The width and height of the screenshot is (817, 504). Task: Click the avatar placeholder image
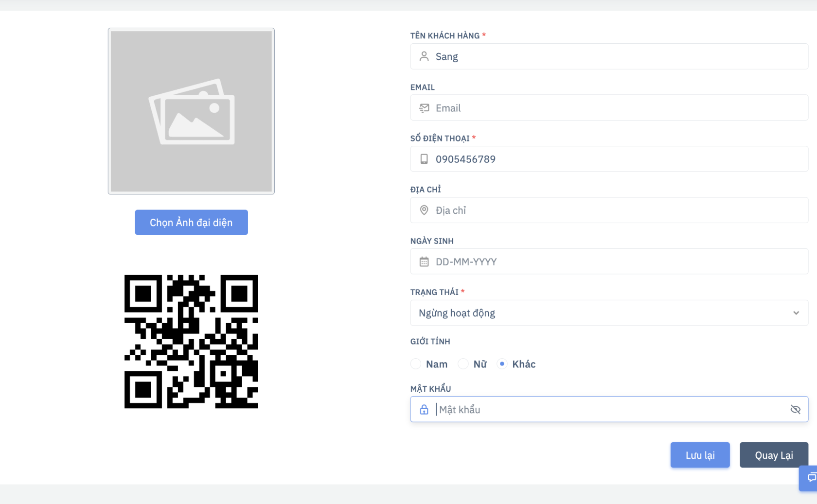coord(191,111)
